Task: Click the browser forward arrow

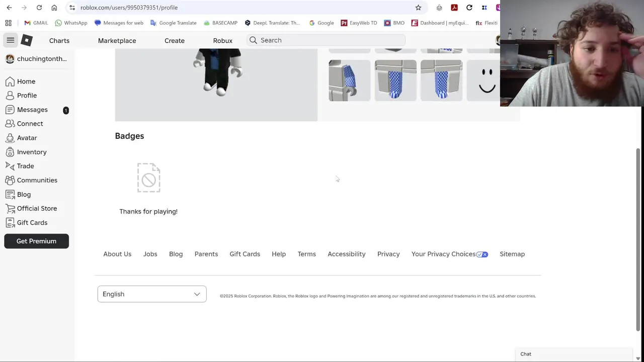Action: tap(24, 8)
